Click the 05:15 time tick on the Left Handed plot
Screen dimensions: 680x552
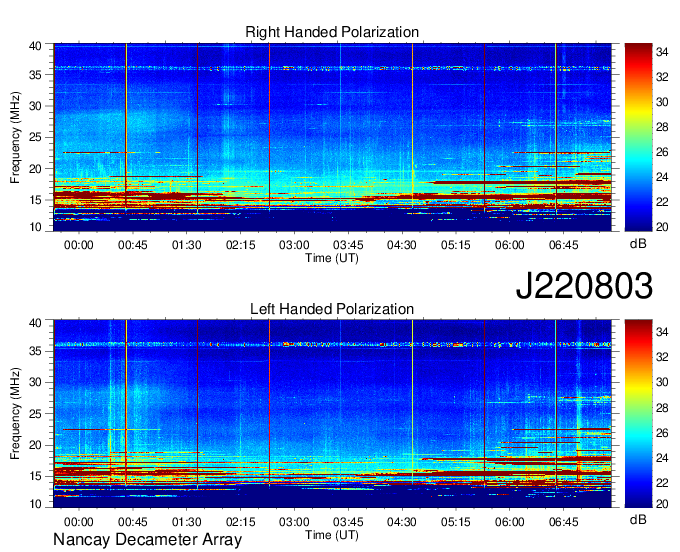456,522
